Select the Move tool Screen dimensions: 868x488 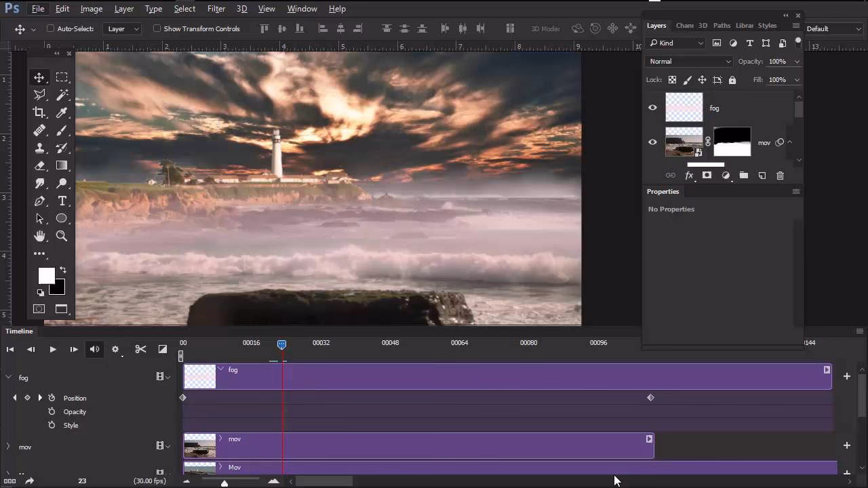point(39,77)
